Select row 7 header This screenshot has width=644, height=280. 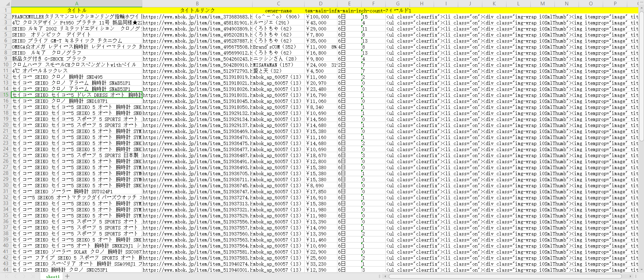[x=5, y=47]
